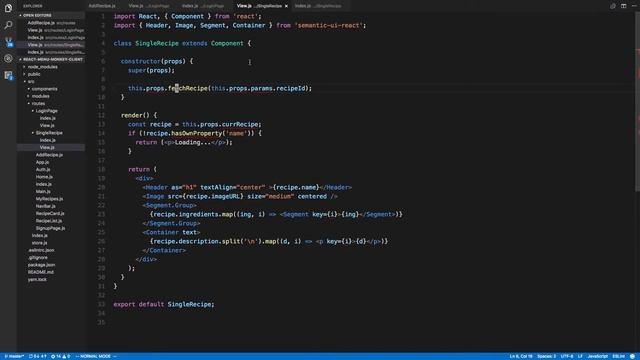
Task: Open index.js under the SingleRecipe folder
Action: [47, 140]
